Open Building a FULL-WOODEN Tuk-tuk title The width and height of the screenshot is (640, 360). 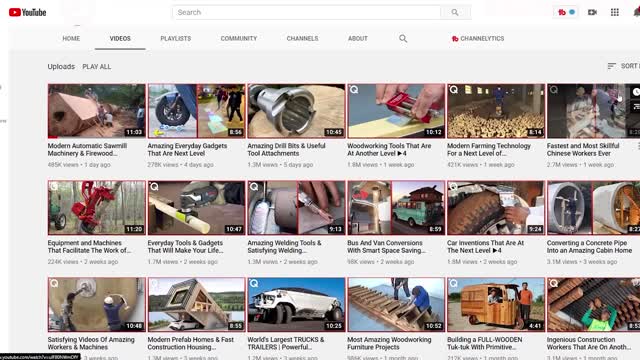[x=484, y=343]
